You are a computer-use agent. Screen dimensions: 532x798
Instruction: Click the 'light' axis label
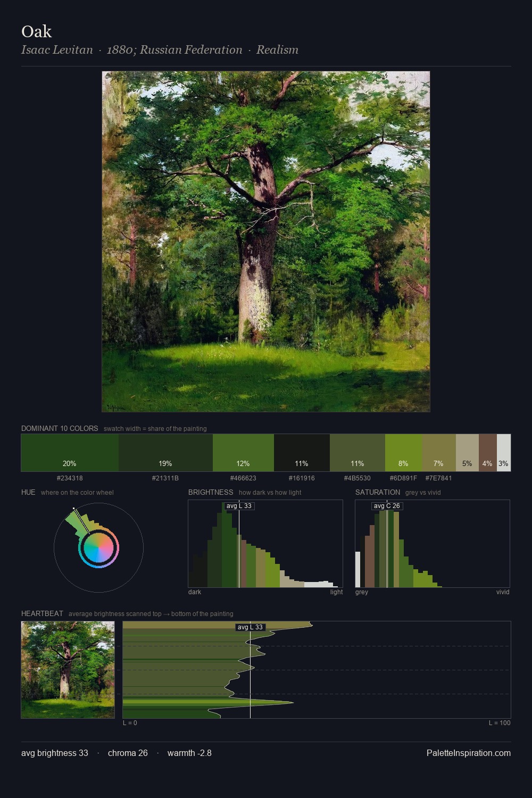[336, 592]
